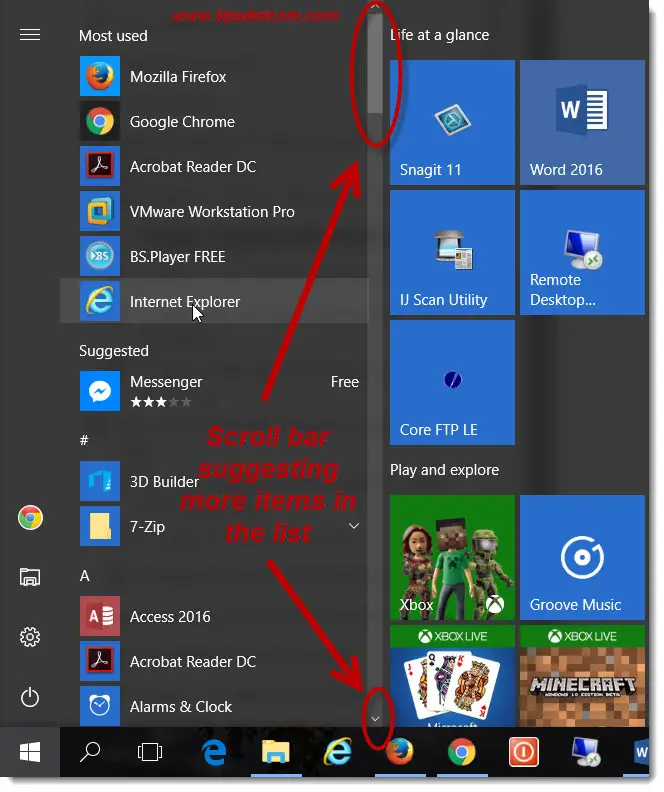Click the scroll down arrow of app list
The image size is (664, 792).
[x=375, y=719]
